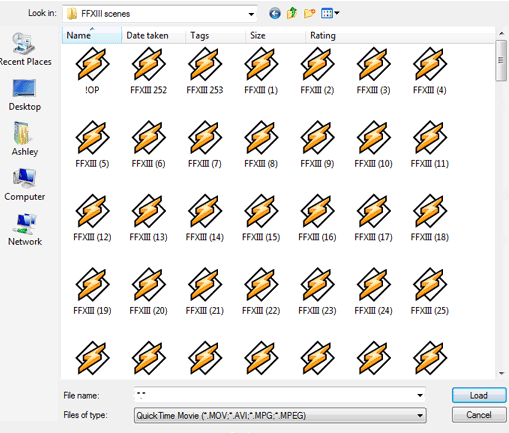The width and height of the screenshot is (509, 433).
Task: Create a new folder
Action: pyautogui.click(x=309, y=14)
